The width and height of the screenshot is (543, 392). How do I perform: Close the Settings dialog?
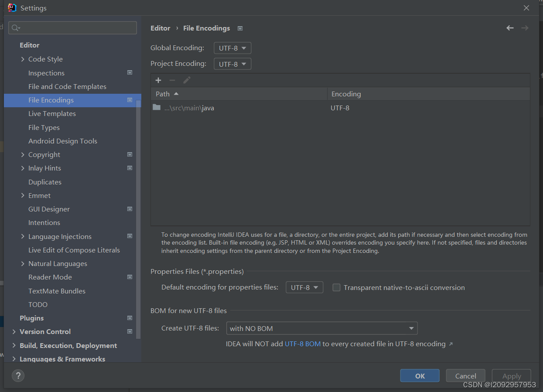[526, 8]
